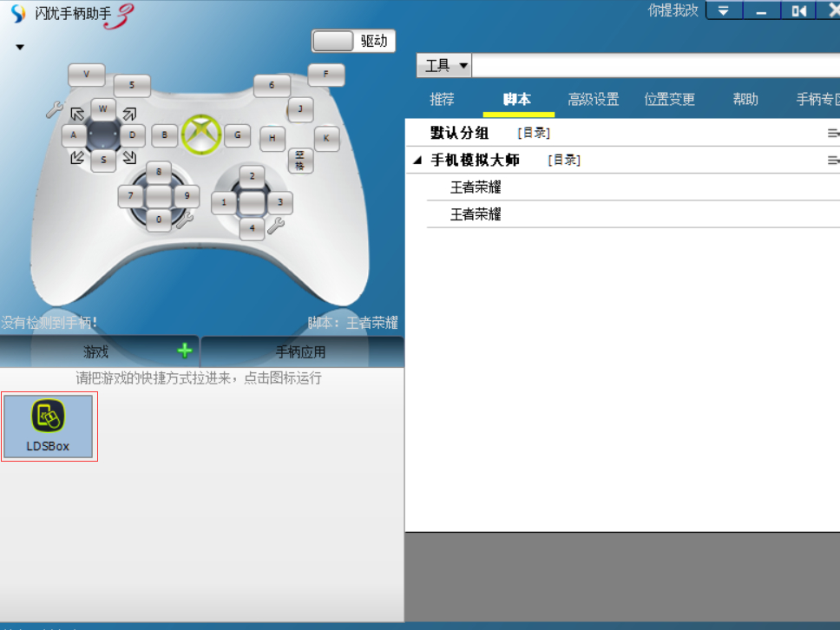Open D-pad settings via wrench icon
The height and width of the screenshot is (630, 840).
click(x=54, y=110)
